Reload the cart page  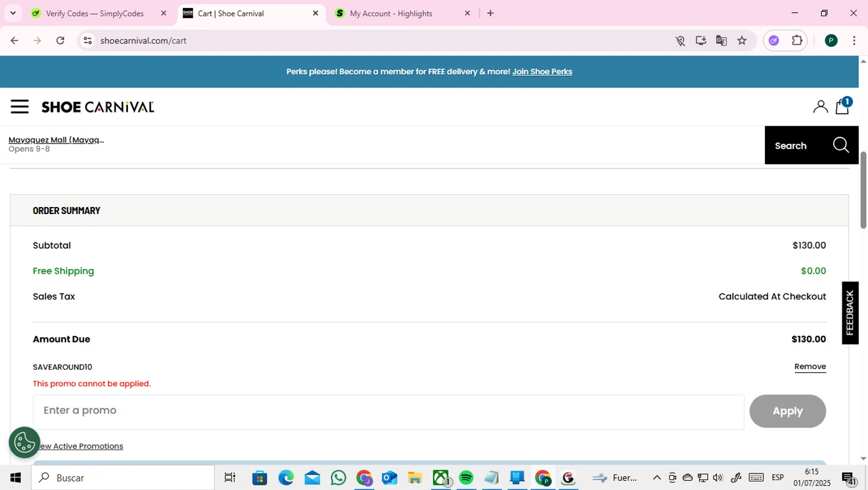pos(60,40)
